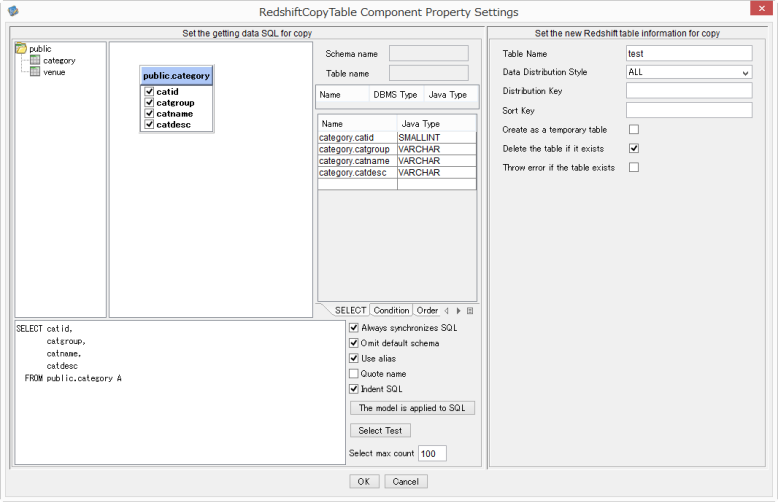Select the venue table icon in tree
This screenshot has height=502, width=778.
35,71
